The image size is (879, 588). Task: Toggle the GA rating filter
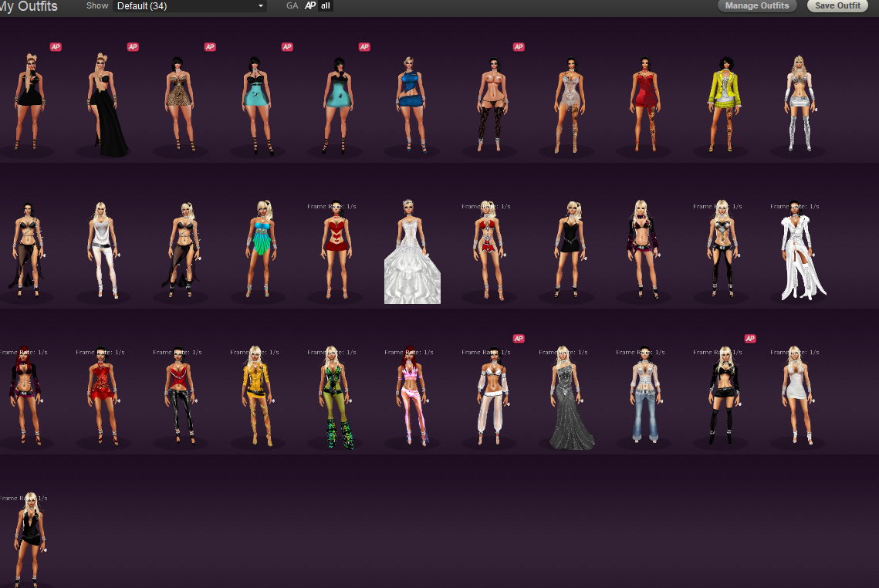(292, 5)
